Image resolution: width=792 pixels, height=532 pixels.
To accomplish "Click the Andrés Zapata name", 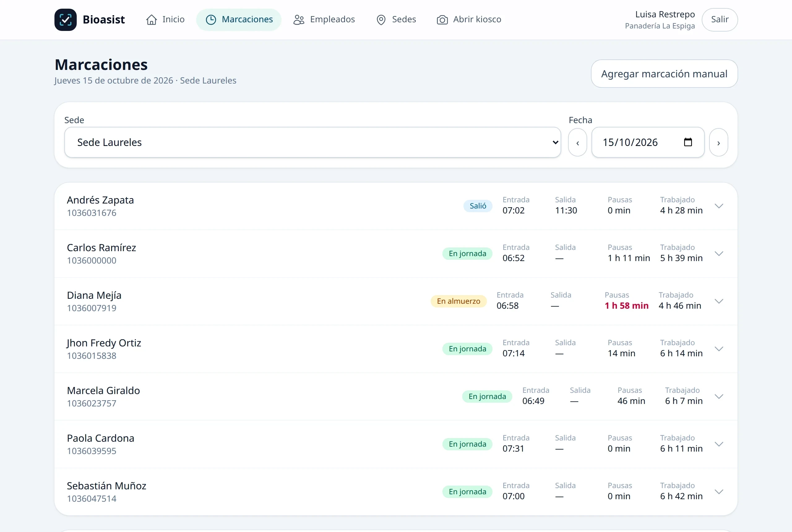I will [x=101, y=200].
